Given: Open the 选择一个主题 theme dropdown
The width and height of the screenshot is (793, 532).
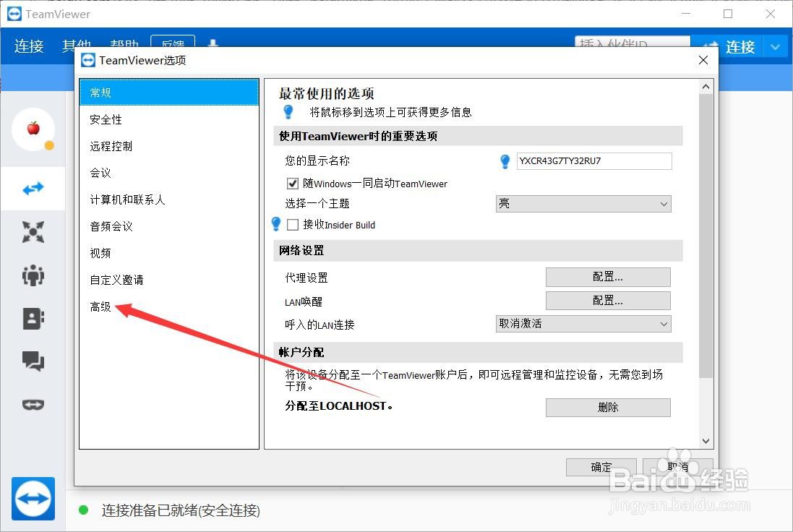Looking at the screenshot, I should (x=583, y=204).
